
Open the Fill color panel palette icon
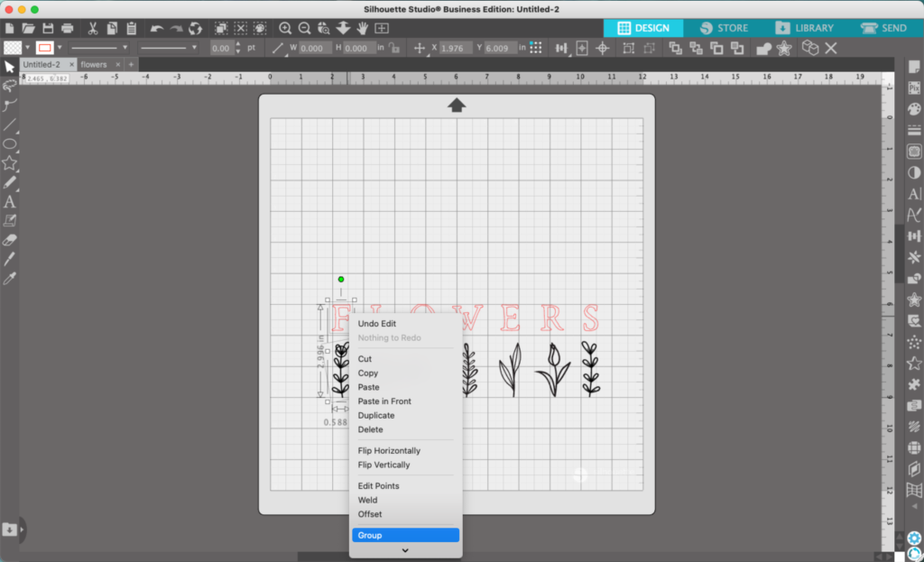914,109
